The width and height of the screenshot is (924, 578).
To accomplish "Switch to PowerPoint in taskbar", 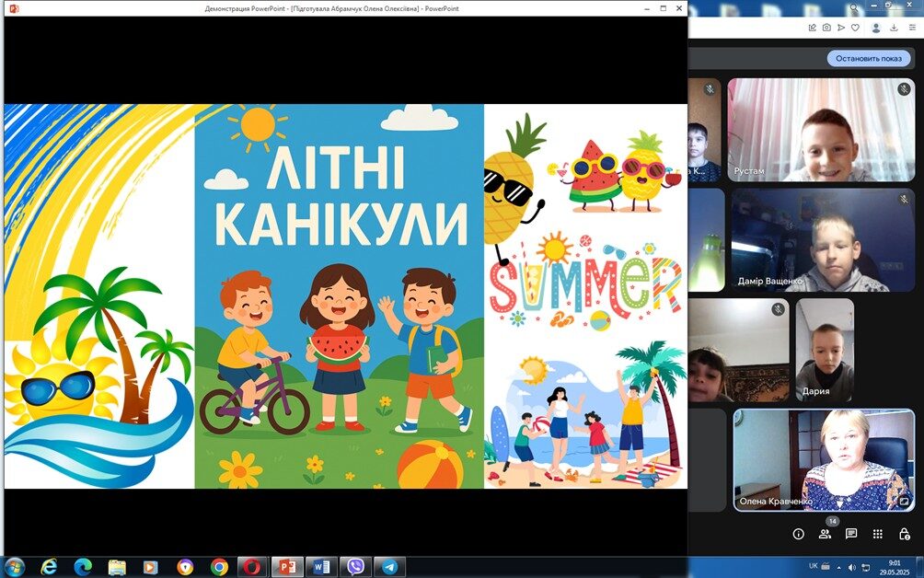I will point(287,567).
